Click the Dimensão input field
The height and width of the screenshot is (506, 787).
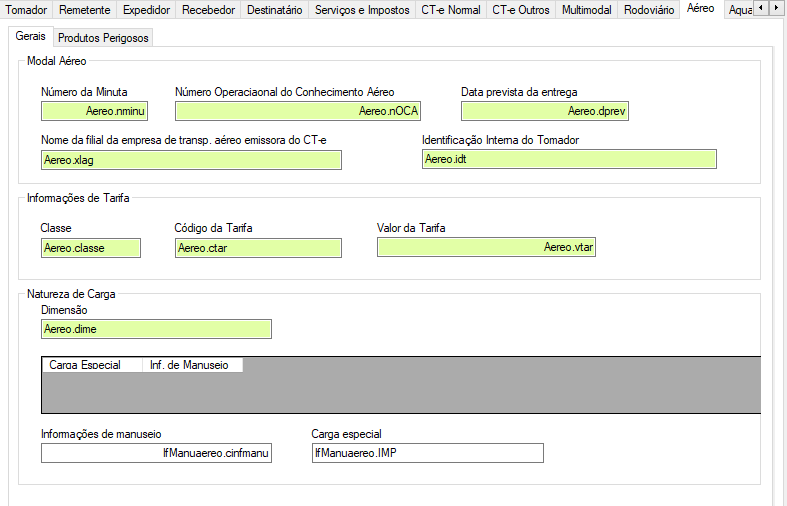[x=156, y=329]
